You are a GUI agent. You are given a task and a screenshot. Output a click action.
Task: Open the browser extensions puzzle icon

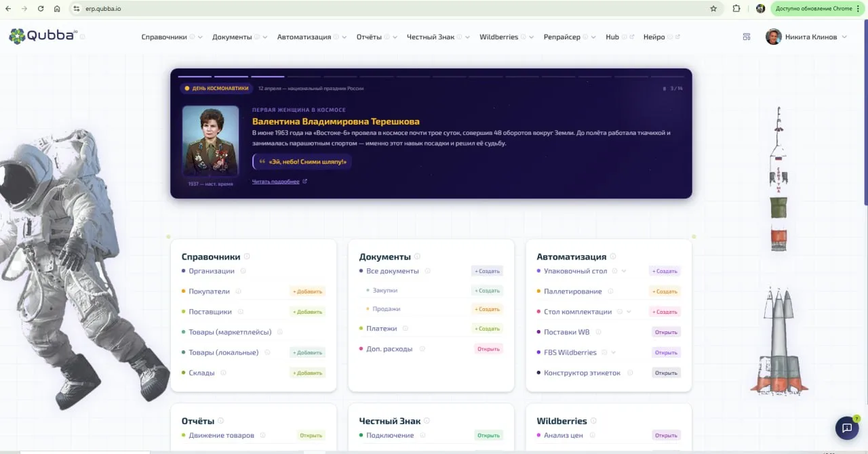tap(736, 9)
